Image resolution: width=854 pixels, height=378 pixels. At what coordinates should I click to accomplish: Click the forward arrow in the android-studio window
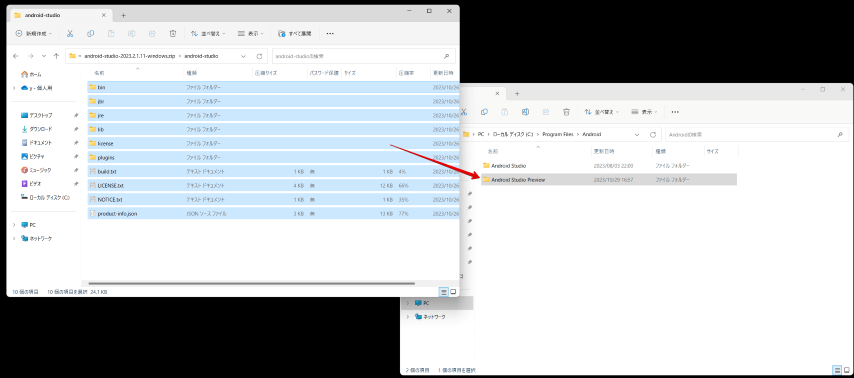click(x=30, y=56)
